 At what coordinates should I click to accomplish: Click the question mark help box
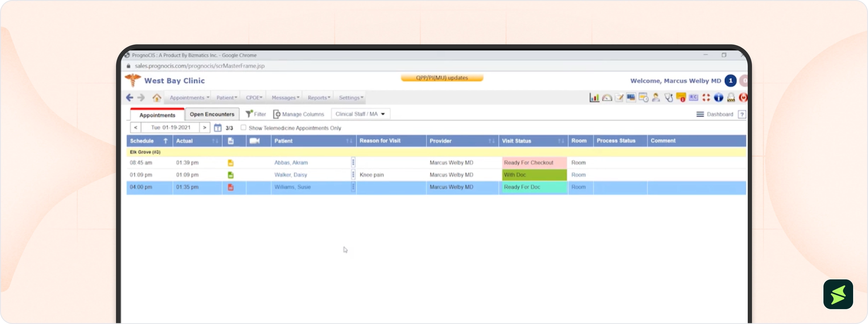(742, 114)
